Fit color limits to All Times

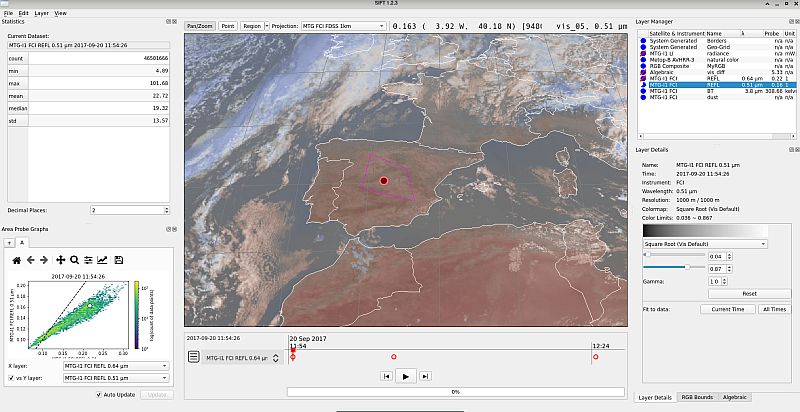[774, 310]
